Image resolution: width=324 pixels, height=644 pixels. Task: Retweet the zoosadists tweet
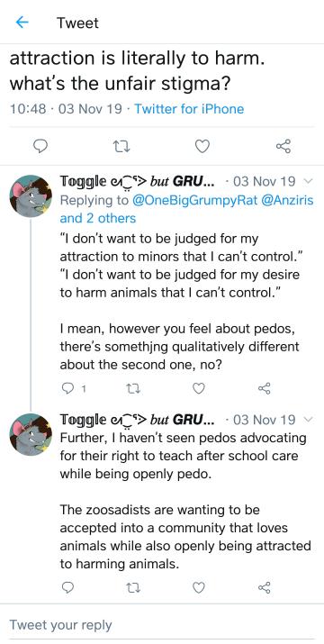[x=132, y=588]
